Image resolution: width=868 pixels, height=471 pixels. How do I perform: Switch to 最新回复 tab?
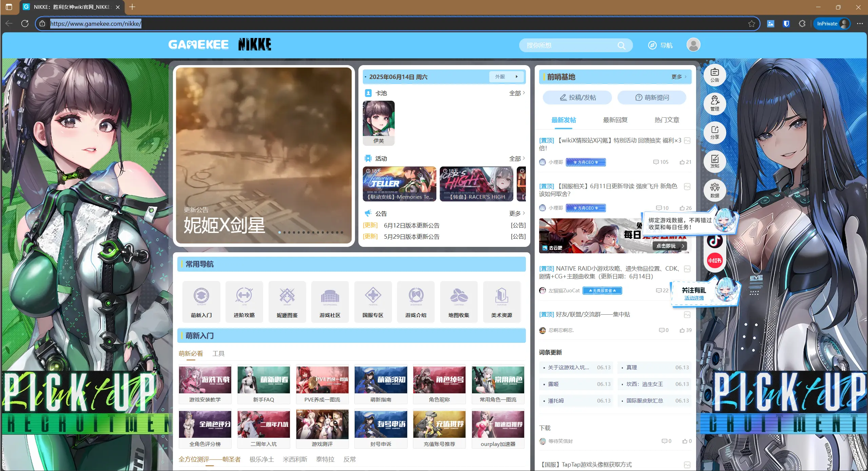coord(615,120)
